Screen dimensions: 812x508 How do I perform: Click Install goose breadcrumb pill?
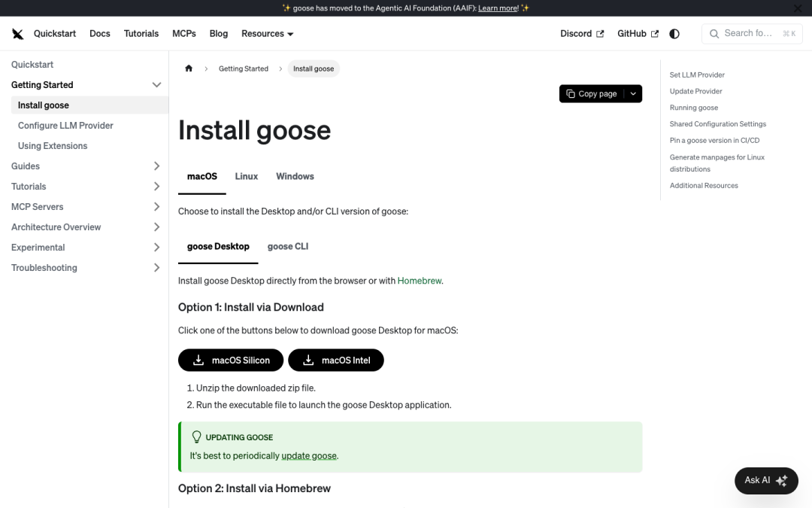click(x=314, y=68)
